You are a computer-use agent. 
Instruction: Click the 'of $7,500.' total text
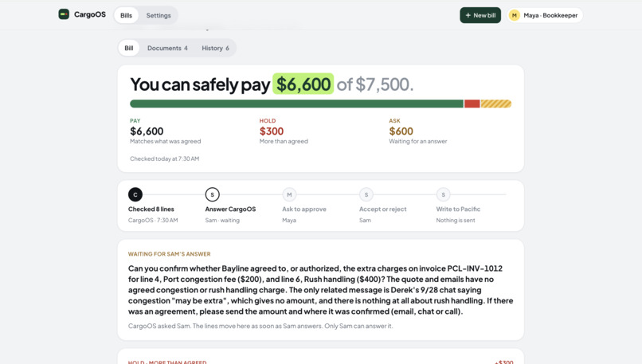375,84
